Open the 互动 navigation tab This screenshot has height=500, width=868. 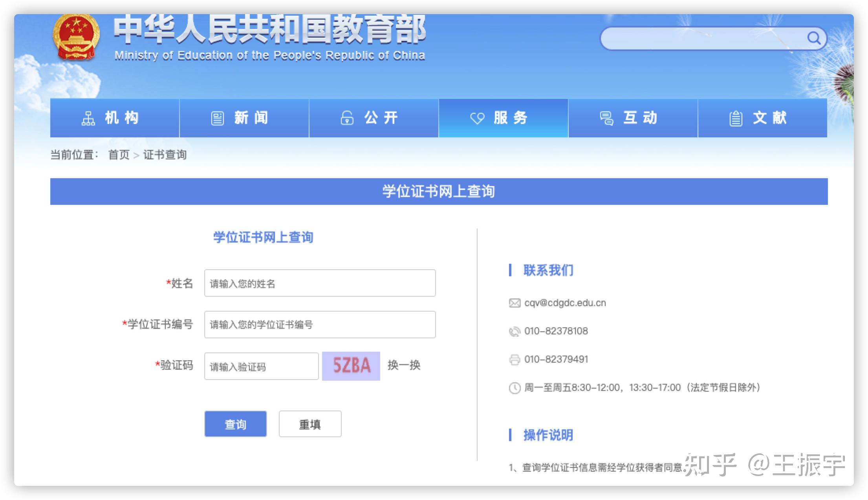tap(633, 118)
